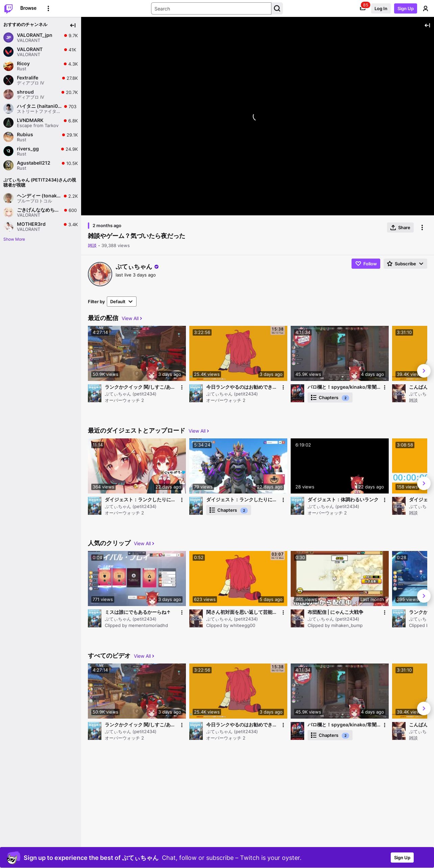Click 'Clipped by mihaken_bump' text

(335, 626)
